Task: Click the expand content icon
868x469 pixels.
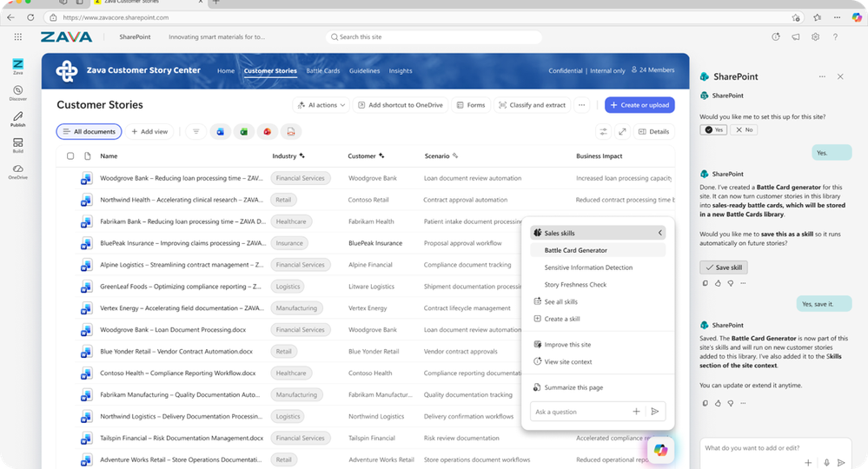Action: pyautogui.click(x=622, y=132)
